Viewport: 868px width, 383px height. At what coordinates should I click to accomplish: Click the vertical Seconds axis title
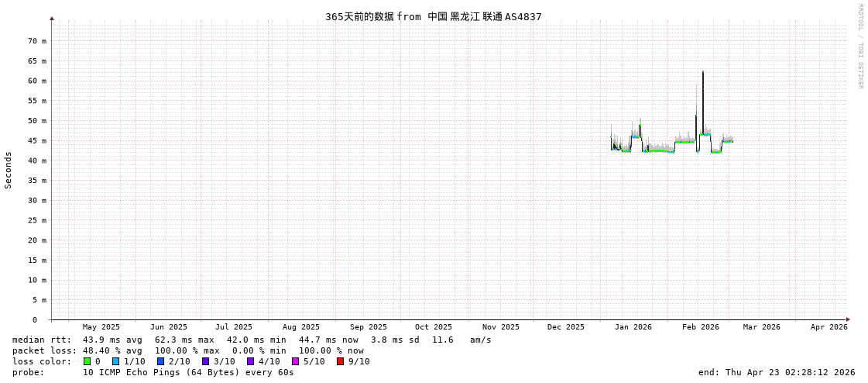9,170
